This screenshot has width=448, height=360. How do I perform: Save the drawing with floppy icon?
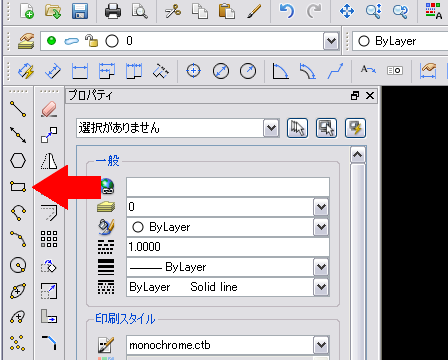(80, 10)
